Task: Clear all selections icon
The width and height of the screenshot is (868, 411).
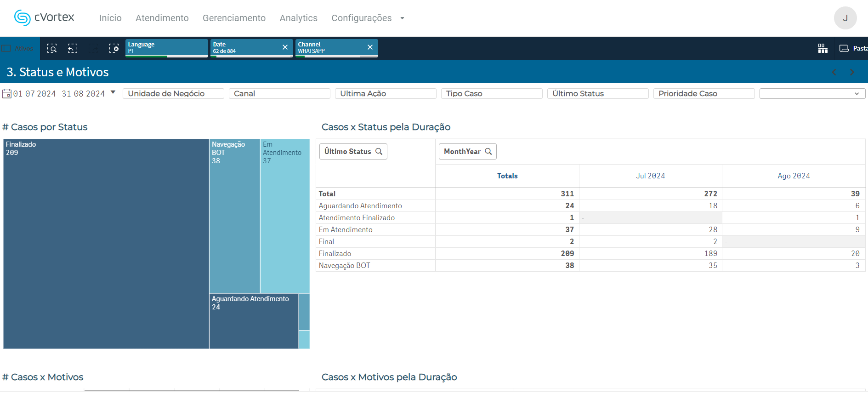Action: pos(113,48)
